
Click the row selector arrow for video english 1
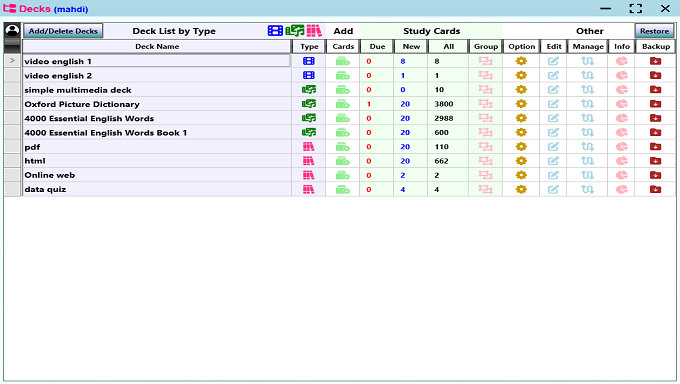(x=12, y=61)
